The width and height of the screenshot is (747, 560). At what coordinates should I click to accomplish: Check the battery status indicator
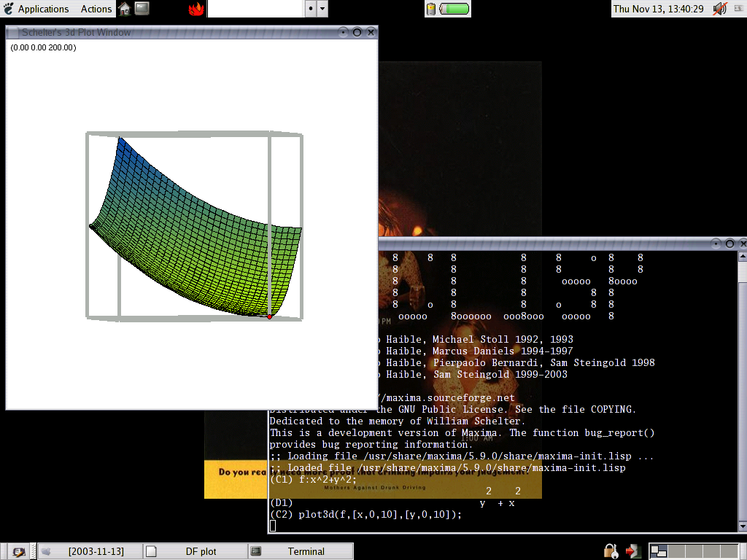[x=448, y=9]
